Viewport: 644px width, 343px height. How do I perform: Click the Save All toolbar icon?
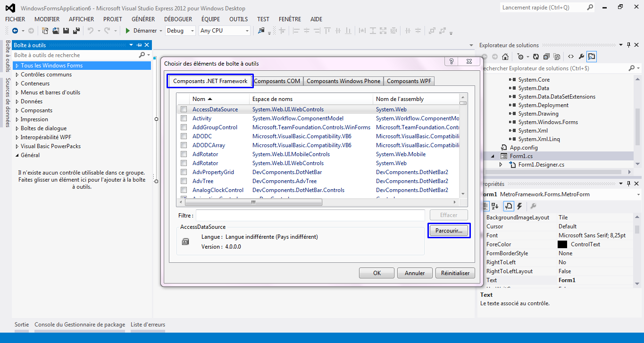(x=75, y=31)
